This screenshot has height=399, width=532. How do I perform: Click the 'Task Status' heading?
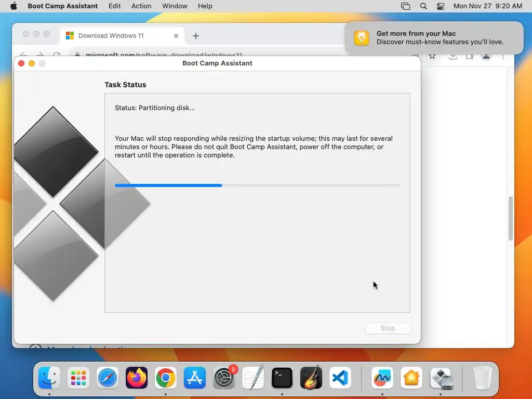125,85
